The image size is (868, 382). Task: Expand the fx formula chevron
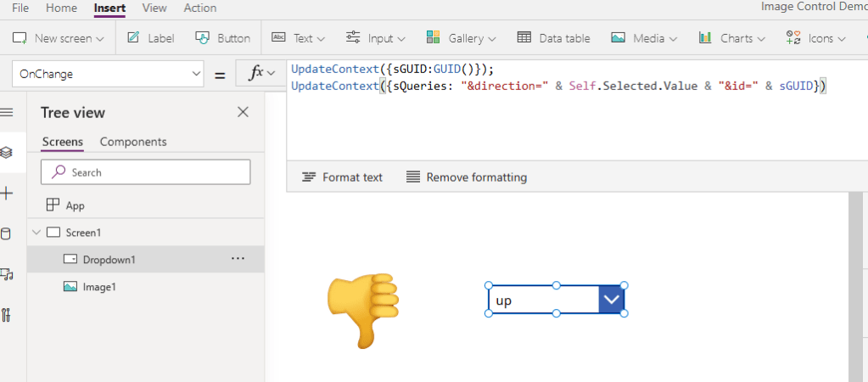(x=272, y=74)
